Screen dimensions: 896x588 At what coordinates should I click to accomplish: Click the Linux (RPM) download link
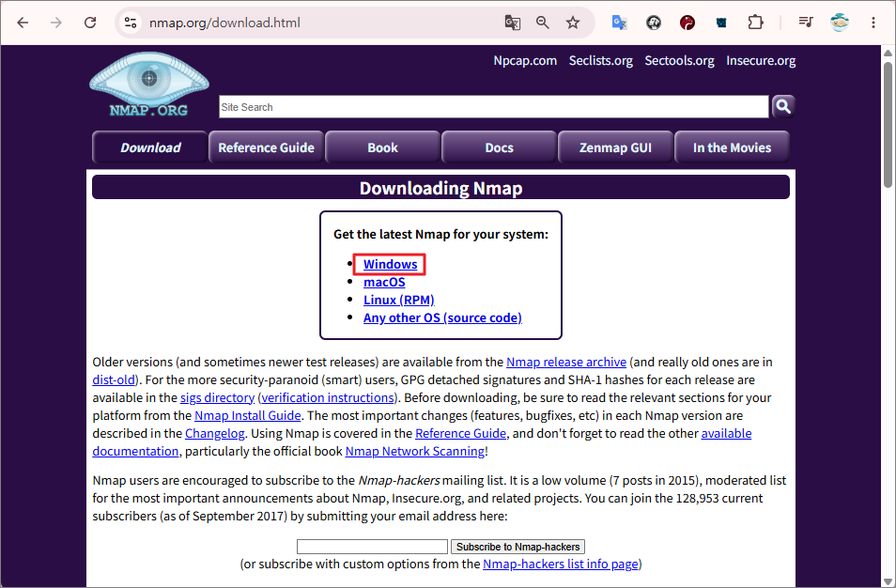coord(399,300)
